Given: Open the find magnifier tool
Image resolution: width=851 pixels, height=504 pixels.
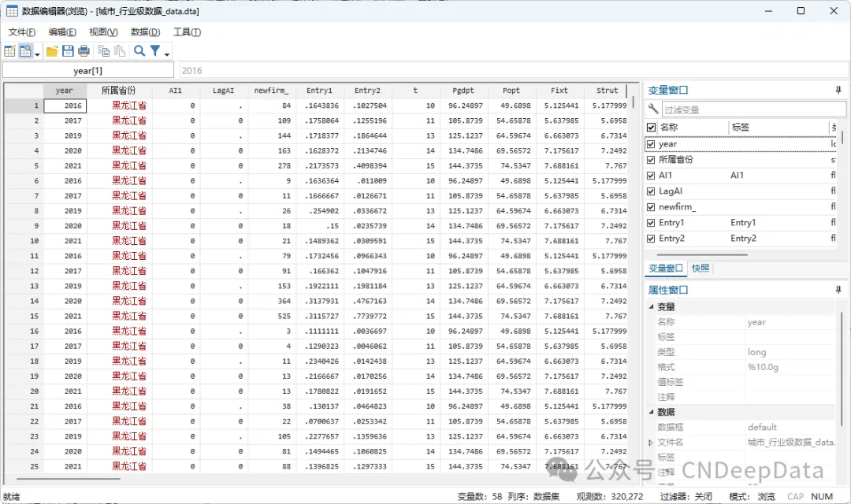Looking at the screenshot, I should (x=139, y=51).
